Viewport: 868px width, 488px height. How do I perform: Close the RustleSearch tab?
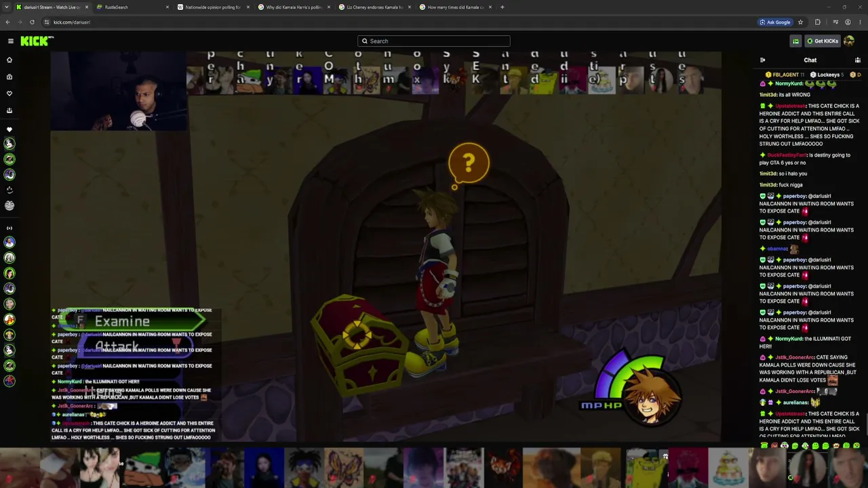[167, 7]
